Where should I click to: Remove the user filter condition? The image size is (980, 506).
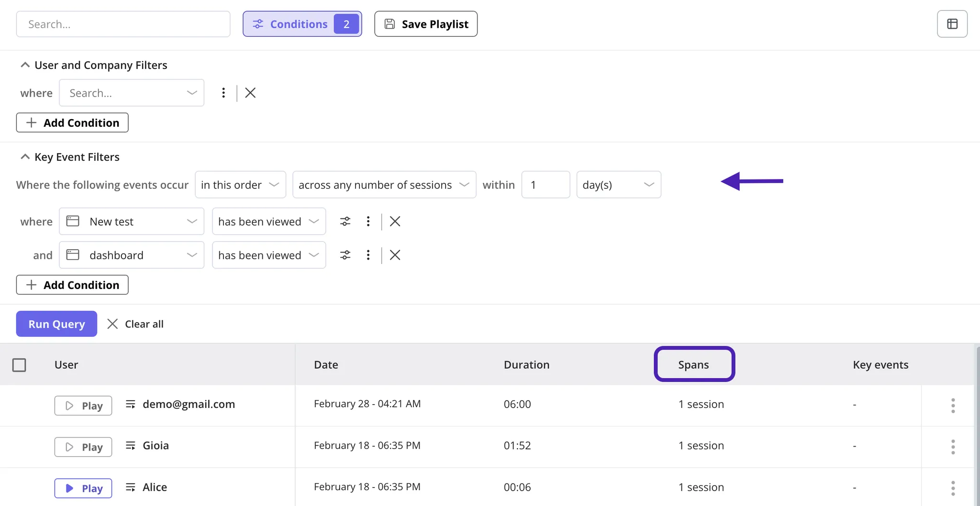(250, 93)
